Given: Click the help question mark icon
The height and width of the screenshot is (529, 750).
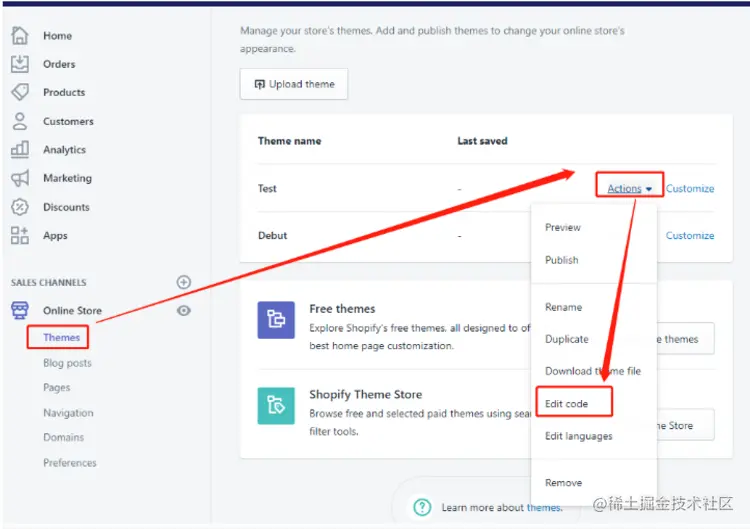Looking at the screenshot, I should [422, 507].
